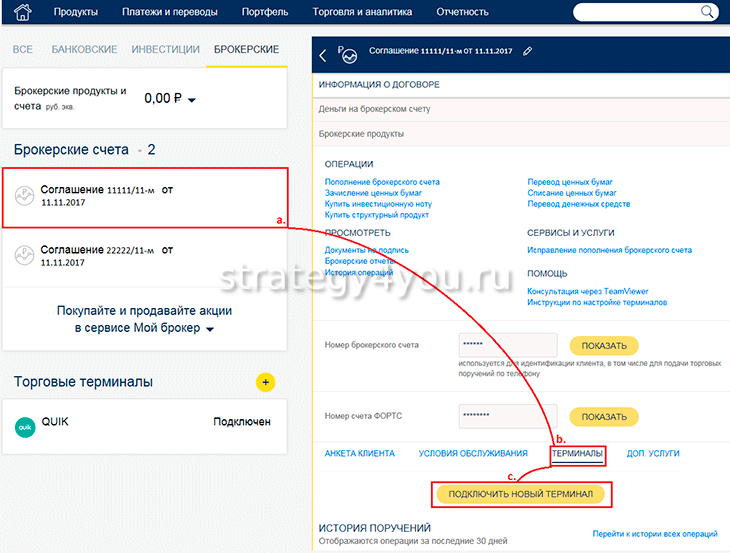Open Пополнение брокерского счета link

(382, 182)
